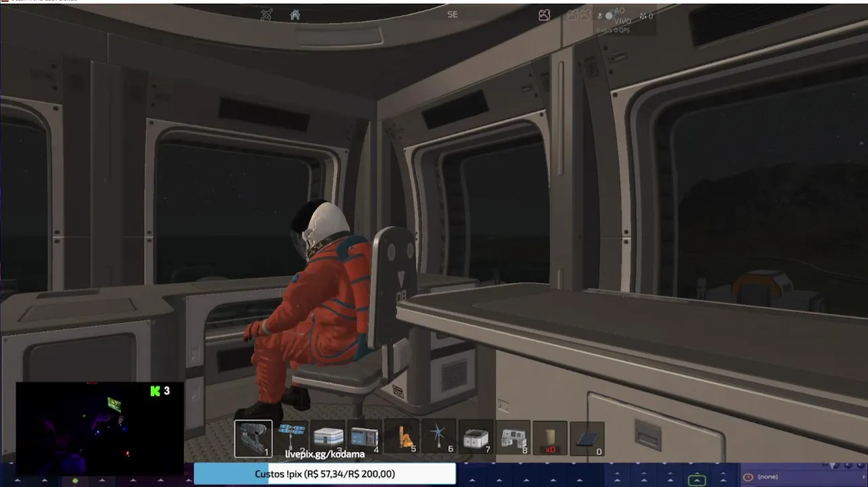The image size is (868, 487).
Task: Select the blue-paneled module in slot 4
Action: click(x=365, y=437)
